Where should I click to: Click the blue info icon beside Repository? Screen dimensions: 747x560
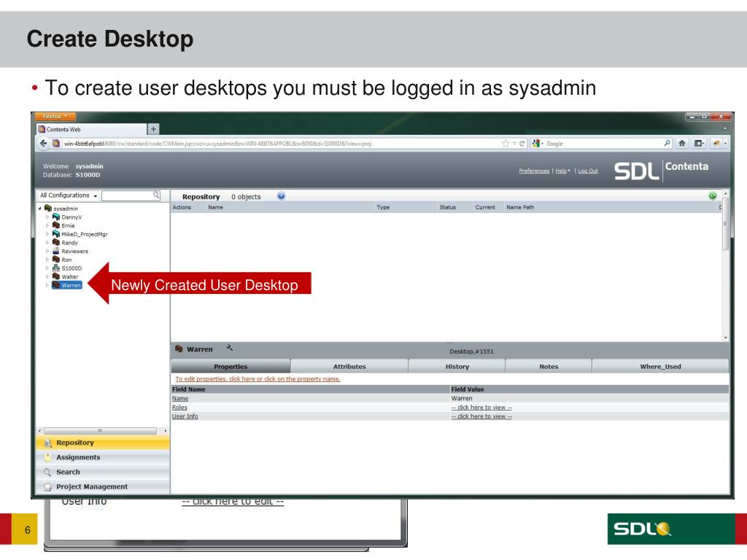pos(281,196)
